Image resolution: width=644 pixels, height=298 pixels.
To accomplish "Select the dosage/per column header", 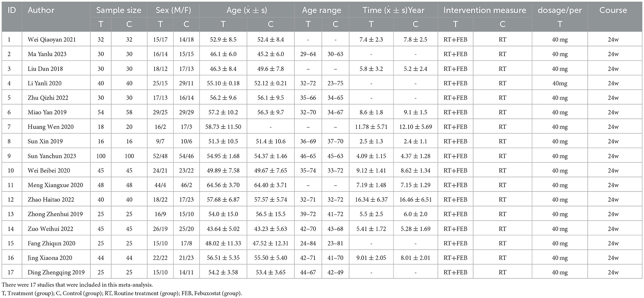I will pyautogui.click(x=560, y=10).
